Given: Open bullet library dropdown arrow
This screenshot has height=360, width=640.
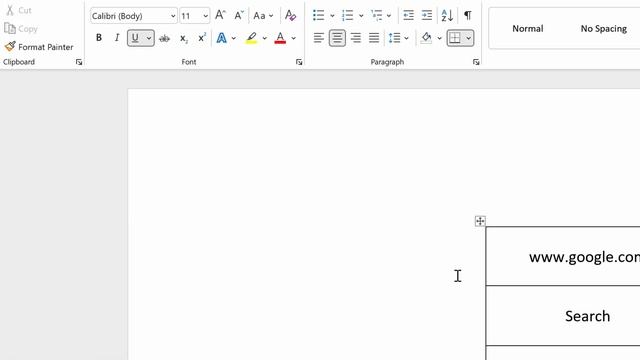Looking at the screenshot, I should pyautogui.click(x=332, y=16).
